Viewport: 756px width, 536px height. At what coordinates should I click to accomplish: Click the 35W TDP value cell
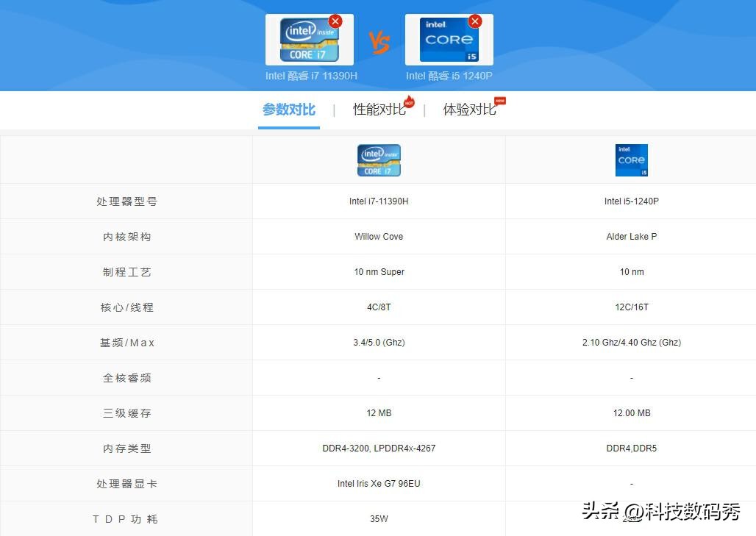pyautogui.click(x=379, y=518)
